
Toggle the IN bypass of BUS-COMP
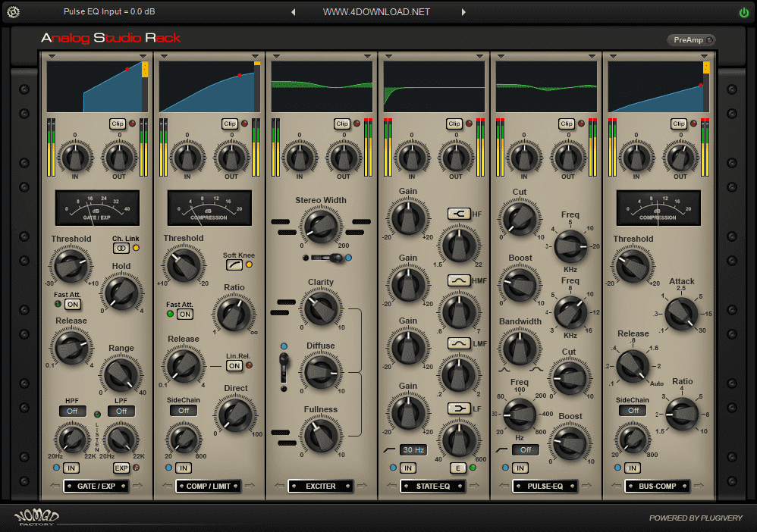tap(633, 468)
